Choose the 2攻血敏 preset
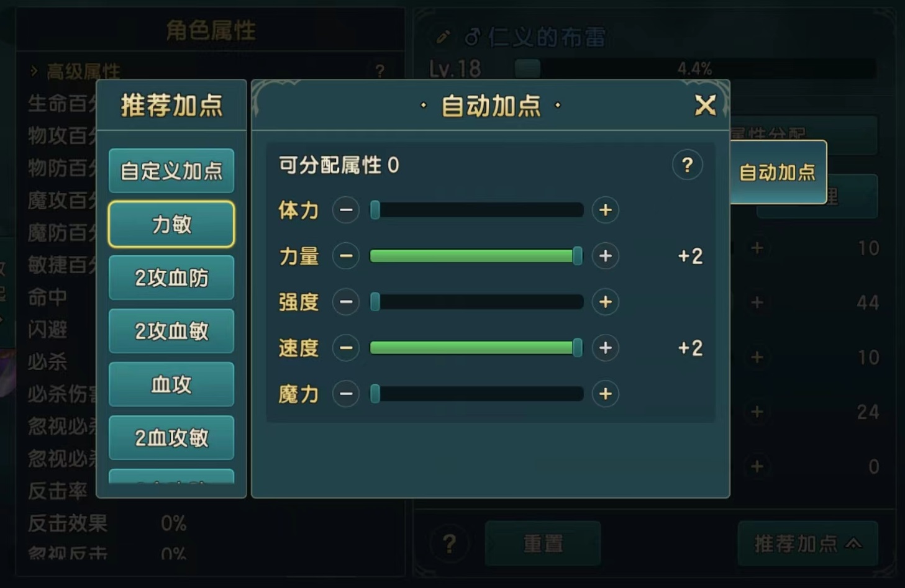This screenshot has height=588, width=905. pos(171,331)
